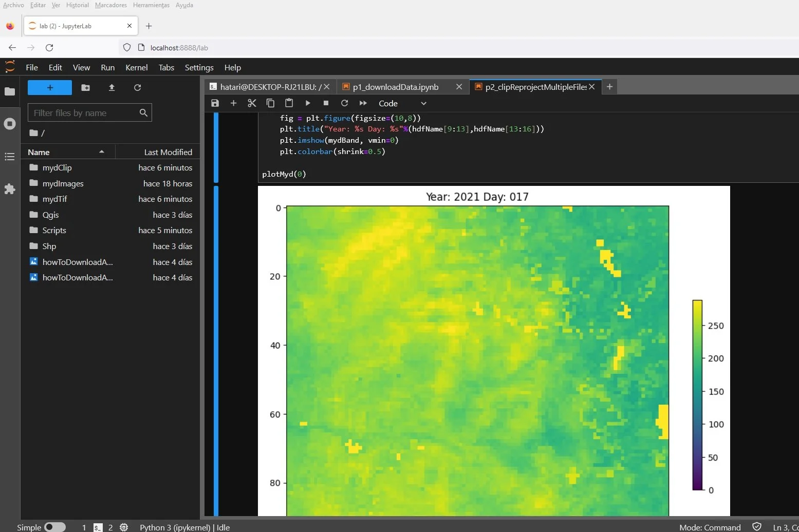Run the current notebook cell

[x=307, y=103]
